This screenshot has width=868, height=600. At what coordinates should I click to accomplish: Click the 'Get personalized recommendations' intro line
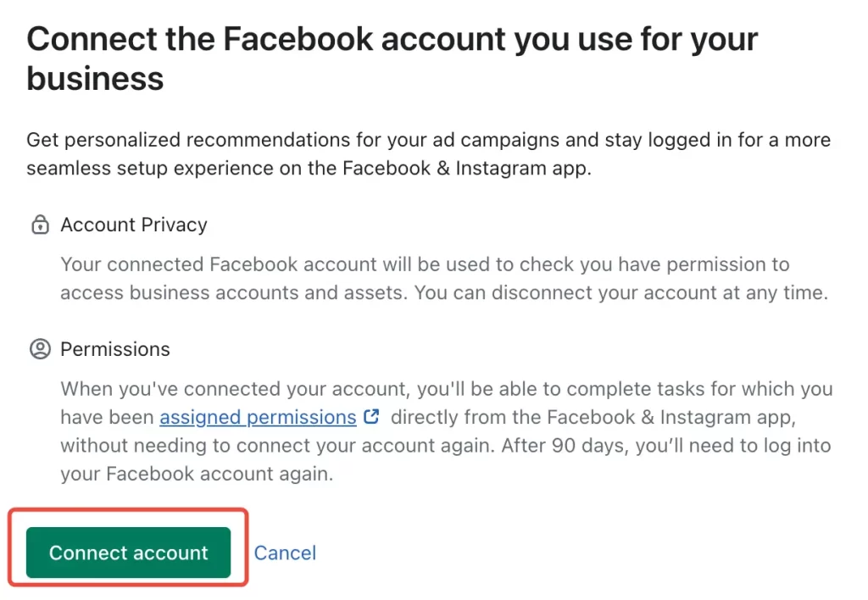pos(428,140)
